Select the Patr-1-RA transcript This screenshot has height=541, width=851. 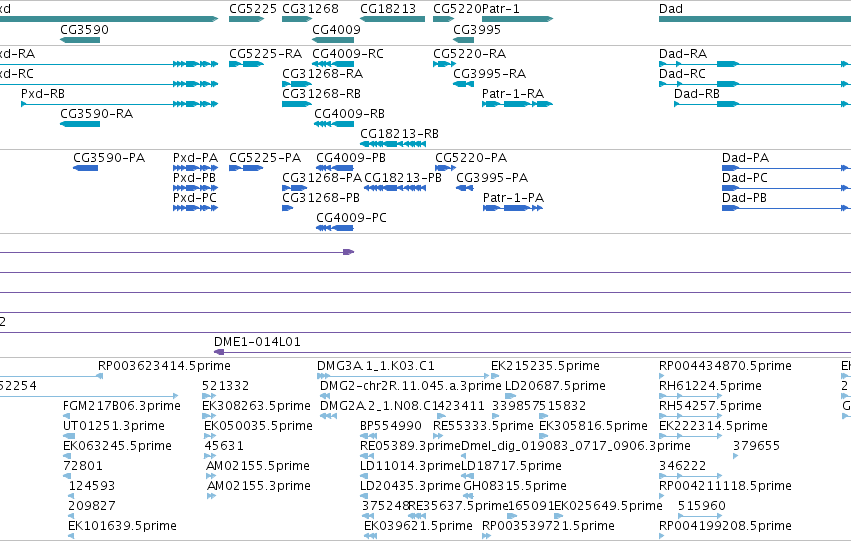[x=517, y=104]
